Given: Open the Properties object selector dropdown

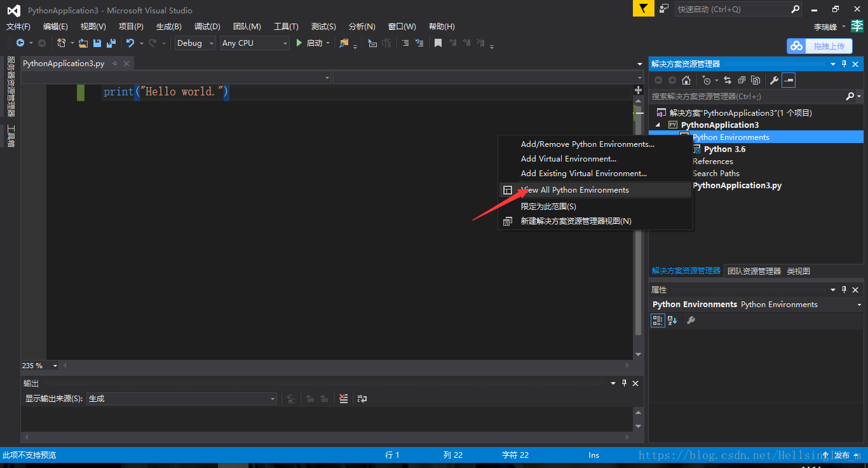Looking at the screenshot, I should pos(859,305).
